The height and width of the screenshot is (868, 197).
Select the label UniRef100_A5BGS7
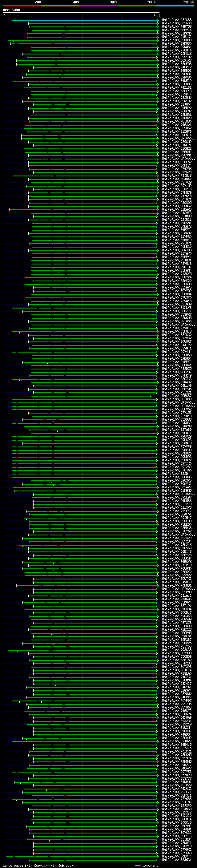click(x=177, y=396)
